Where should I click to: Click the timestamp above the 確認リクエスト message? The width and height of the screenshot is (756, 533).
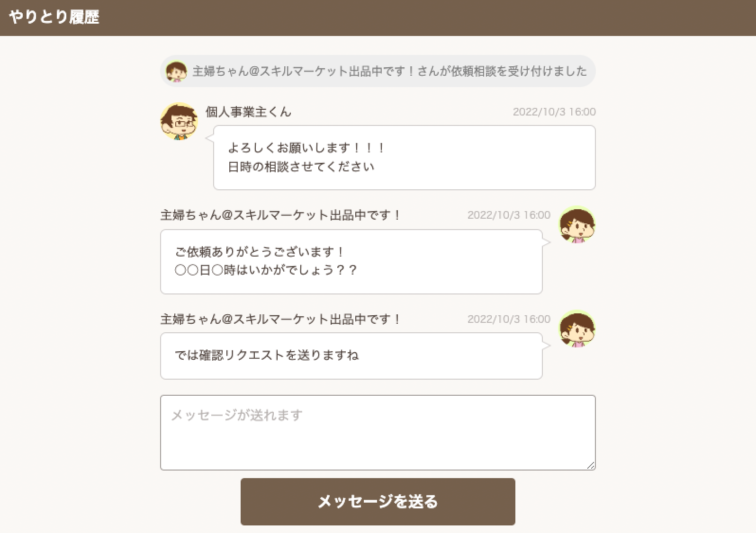tap(508, 320)
